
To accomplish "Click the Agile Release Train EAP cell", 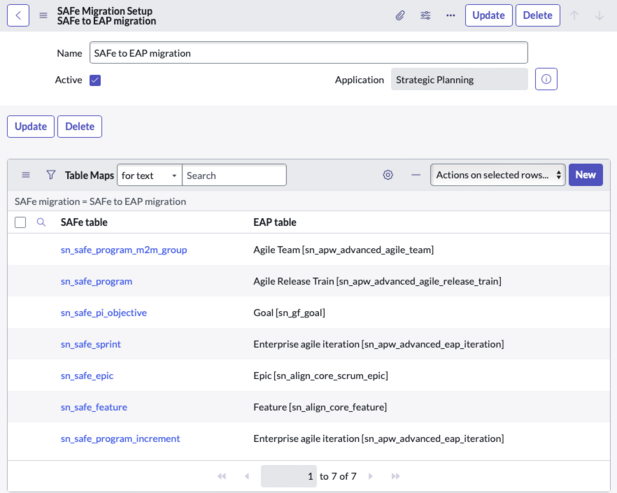I will tap(377, 281).
